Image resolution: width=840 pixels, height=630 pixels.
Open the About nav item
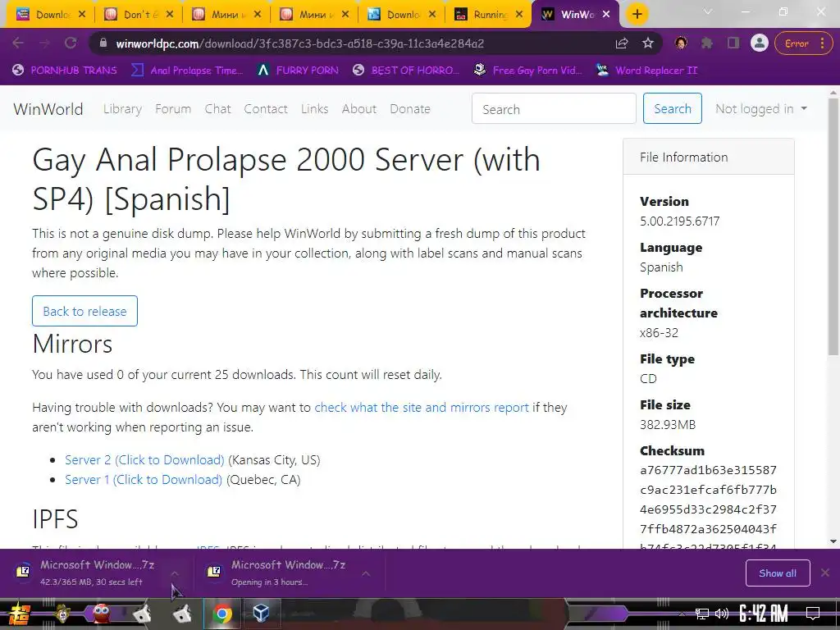point(359,109)
